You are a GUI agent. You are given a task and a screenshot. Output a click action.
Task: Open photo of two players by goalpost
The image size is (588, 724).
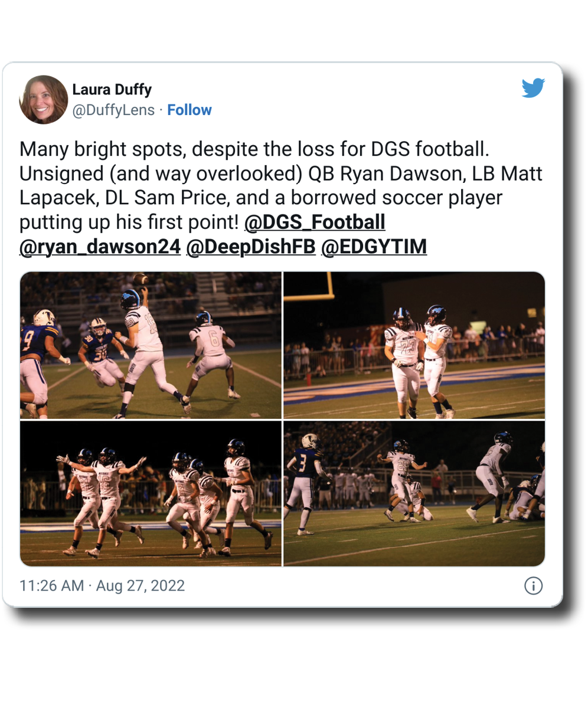point(414,345)
